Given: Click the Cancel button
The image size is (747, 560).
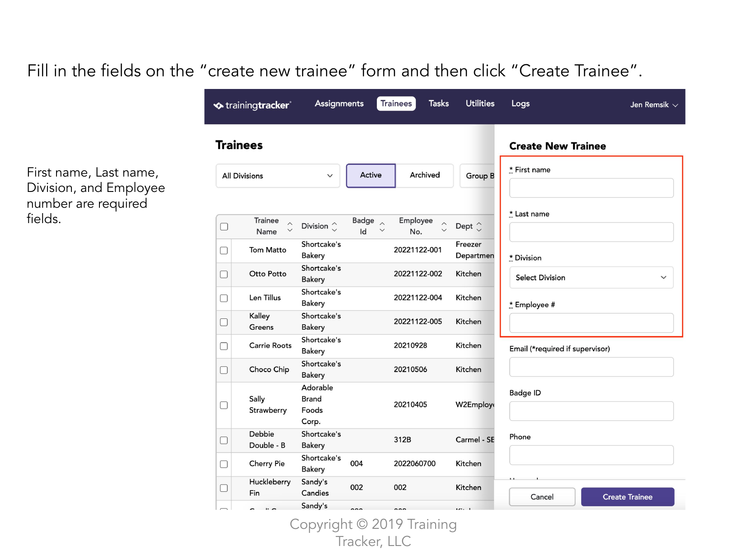Looking at the screenshot, I should click(x=542, y=497).
